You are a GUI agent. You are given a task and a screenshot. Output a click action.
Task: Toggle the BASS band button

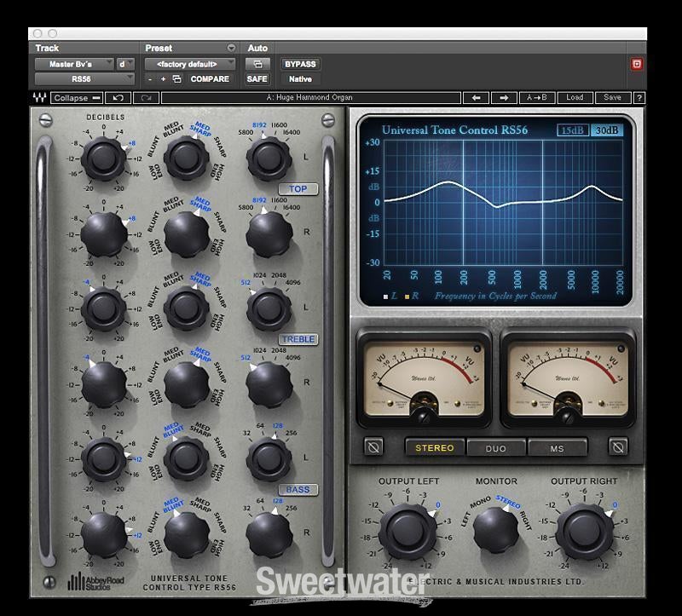click(x=298, y=490)
